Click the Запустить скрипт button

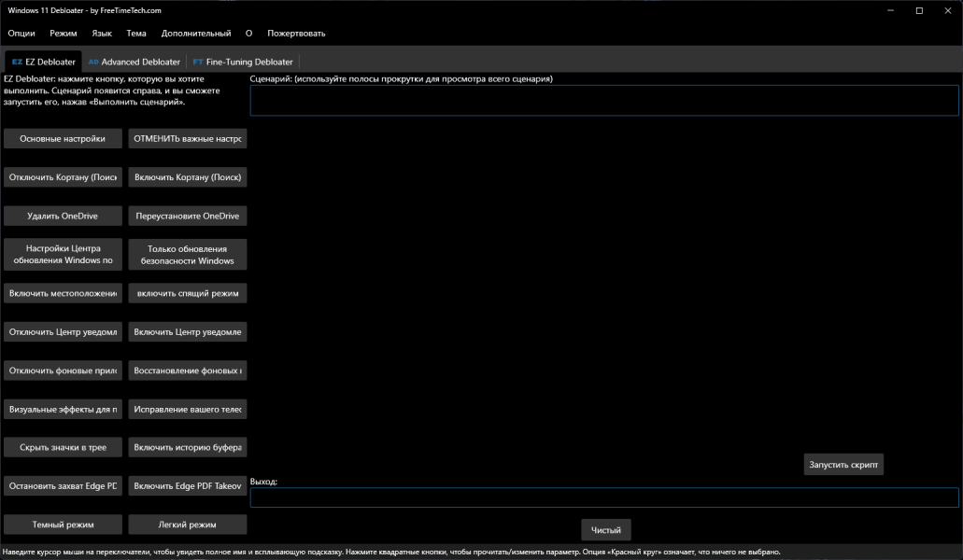click(x=843, y=464)
